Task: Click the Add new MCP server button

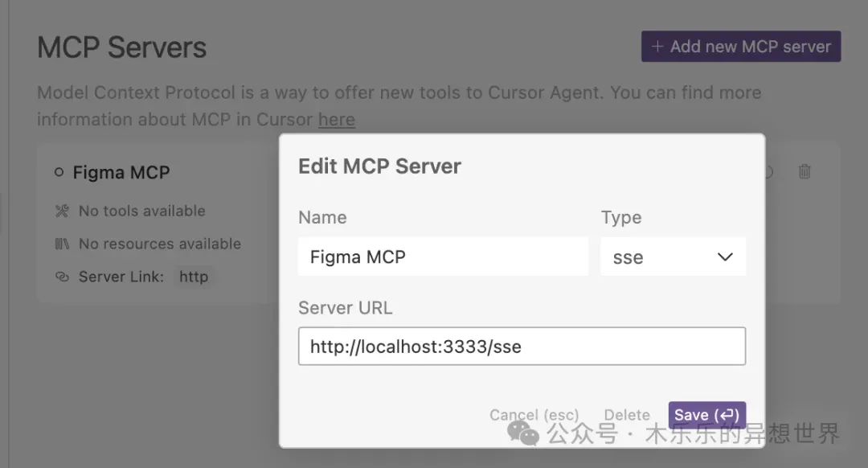Action: 741,47
